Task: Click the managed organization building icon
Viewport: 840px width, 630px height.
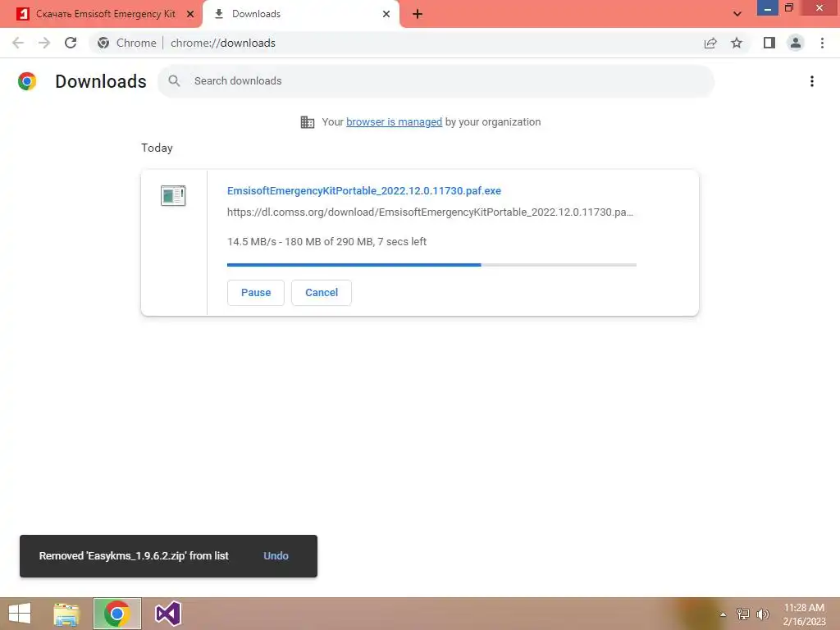Action: 308,122
